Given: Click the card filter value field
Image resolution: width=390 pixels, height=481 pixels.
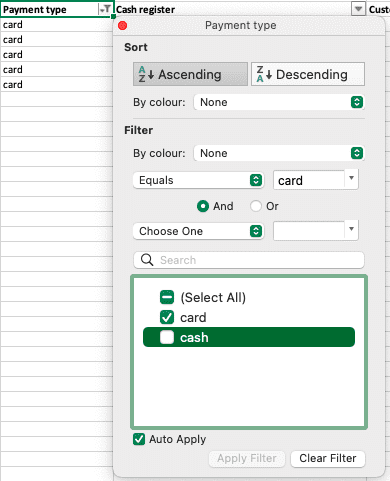Looking at the screenshot, I should [309, 180].
